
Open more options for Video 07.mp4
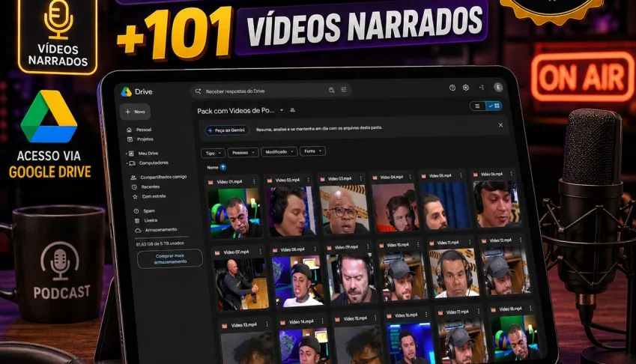[261, 252]
